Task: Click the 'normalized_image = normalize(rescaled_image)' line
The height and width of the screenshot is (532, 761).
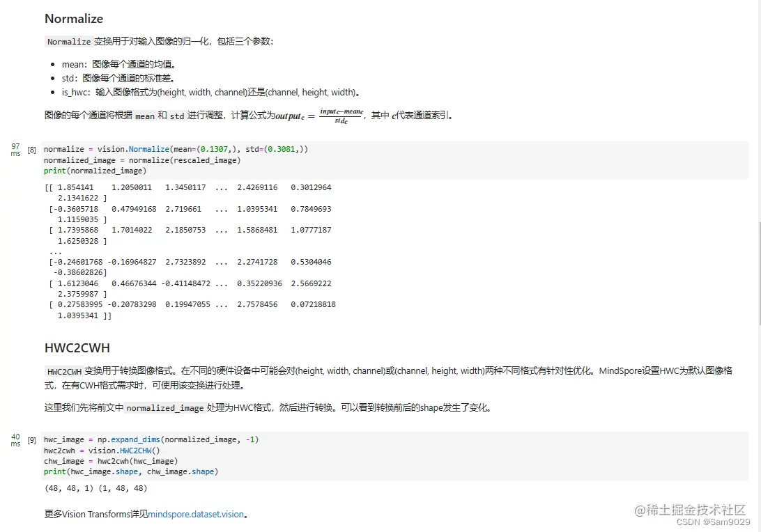Action: (142, 160)
